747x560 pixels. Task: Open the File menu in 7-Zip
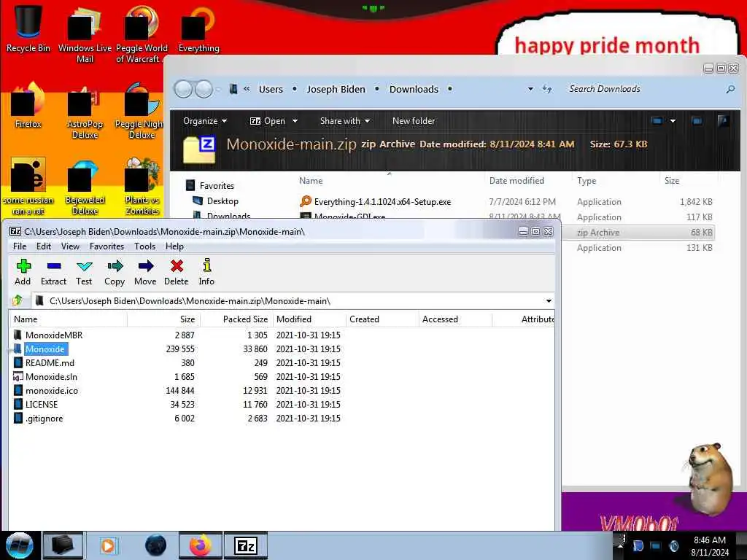coord(20,246)
